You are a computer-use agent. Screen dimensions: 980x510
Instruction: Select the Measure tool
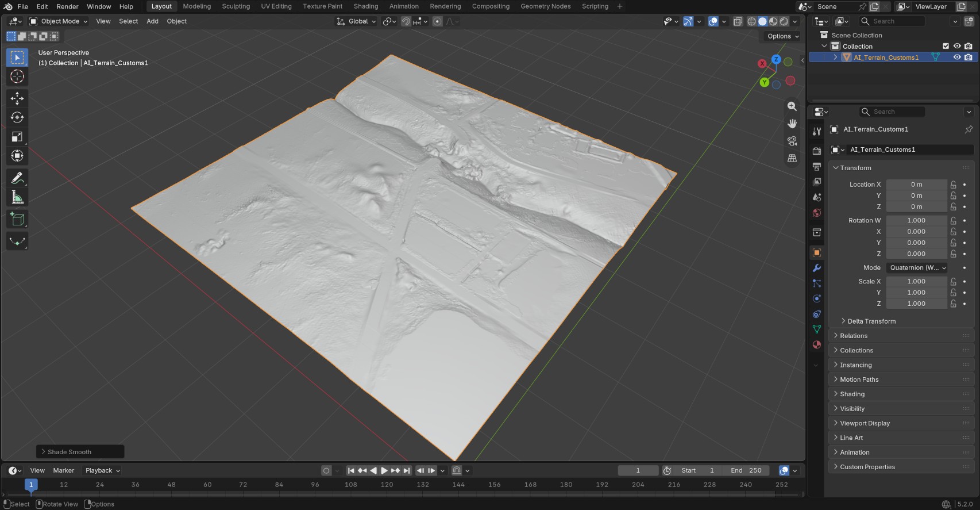coord(17,198)
